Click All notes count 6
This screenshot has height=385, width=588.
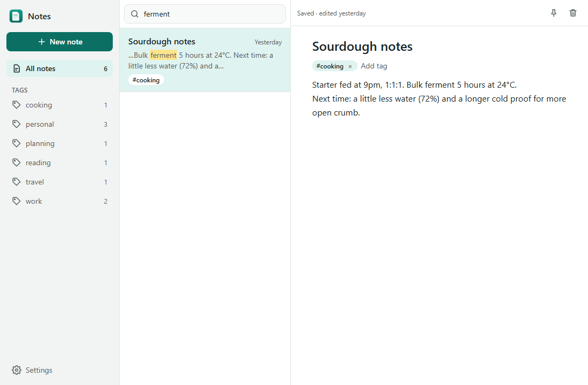(105, 68)
